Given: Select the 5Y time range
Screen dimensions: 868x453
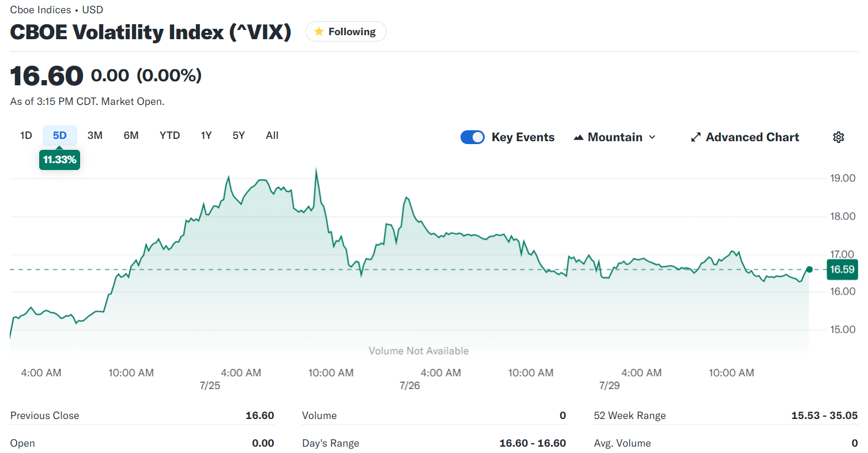Looking at the screenshot, I should [x=239, y=135].
